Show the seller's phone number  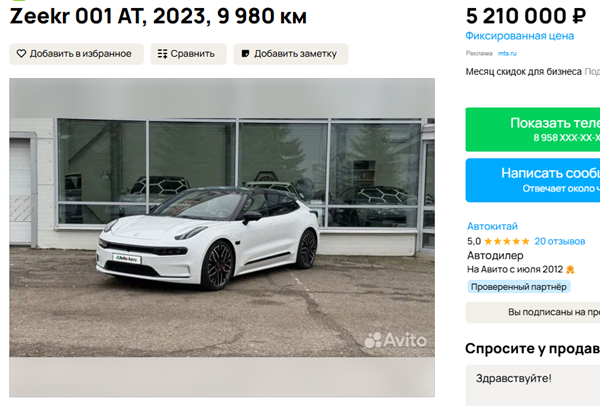(533, 129)
